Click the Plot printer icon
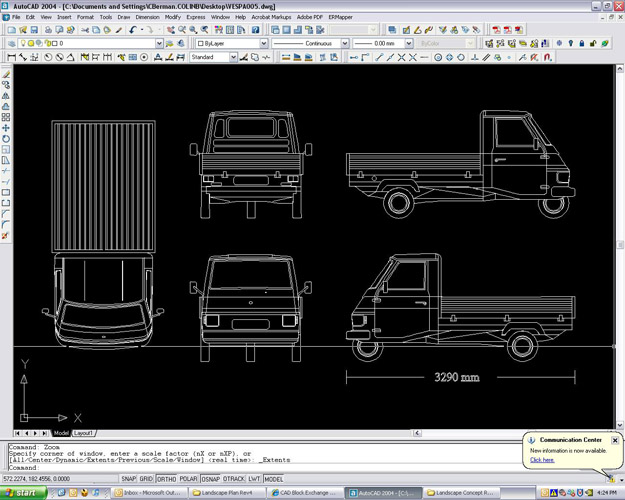The image size is (625, 500). 48,30
